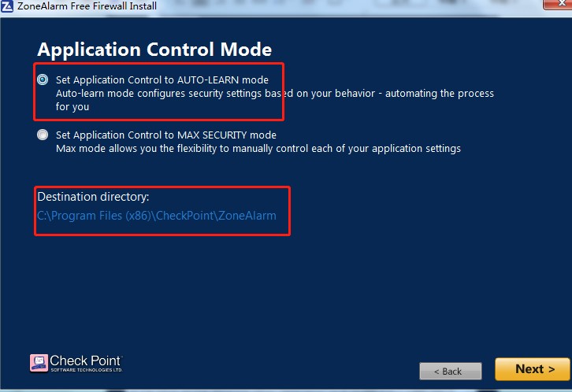Go to previous step with Back button

[x=451, y=372]
